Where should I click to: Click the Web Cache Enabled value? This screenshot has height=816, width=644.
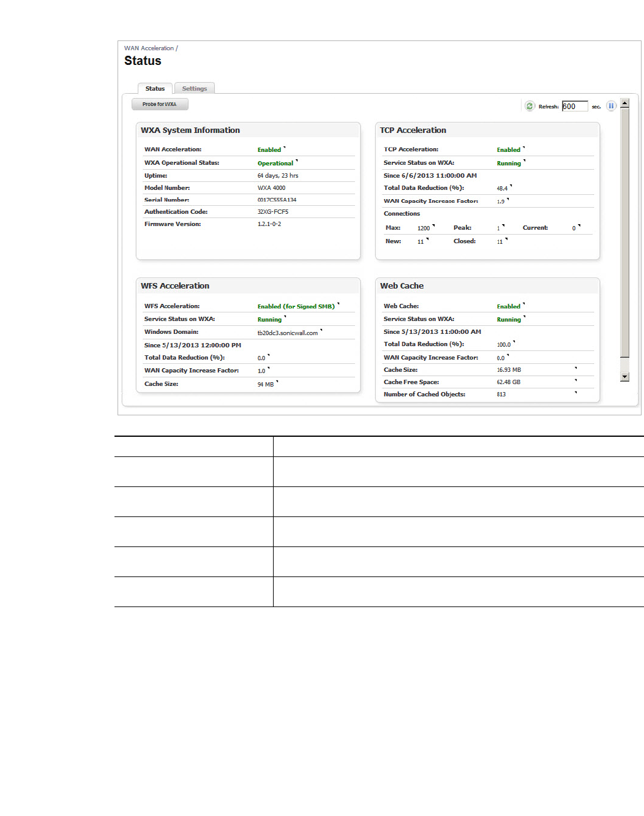509,306
